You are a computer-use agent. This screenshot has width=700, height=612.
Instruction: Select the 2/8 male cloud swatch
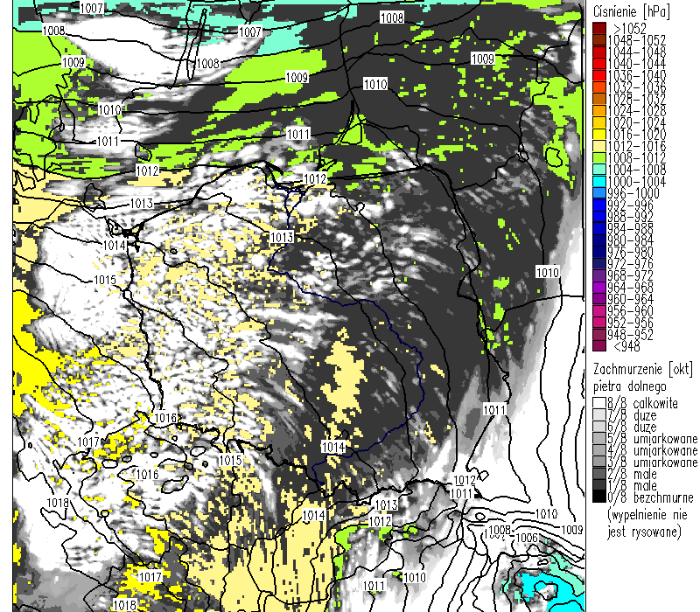(598, 474)
